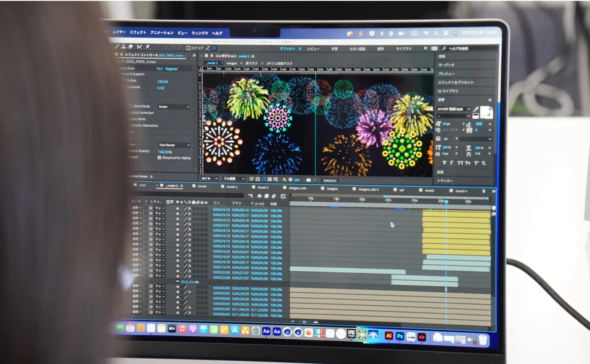Viewport: 590px width, 364px height.
Task: Click the Region of Interest icon
Action: click(x=269, y=179)
